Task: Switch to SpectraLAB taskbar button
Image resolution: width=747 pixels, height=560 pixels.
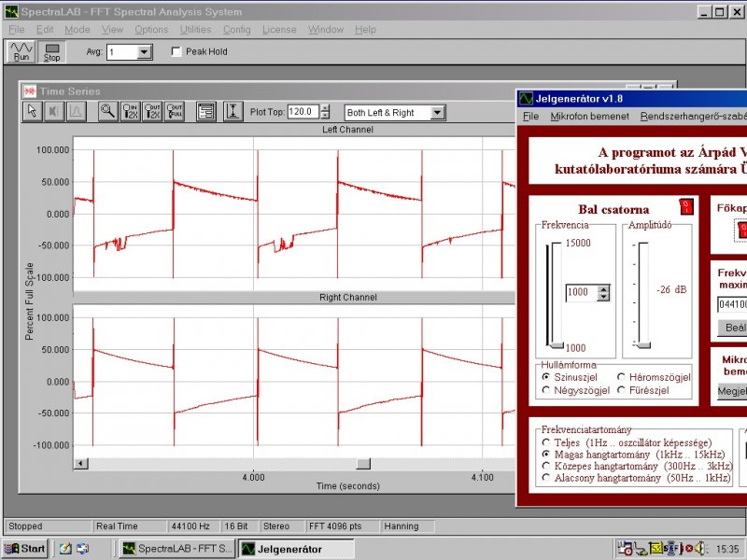Action: (x=176, y=549)
